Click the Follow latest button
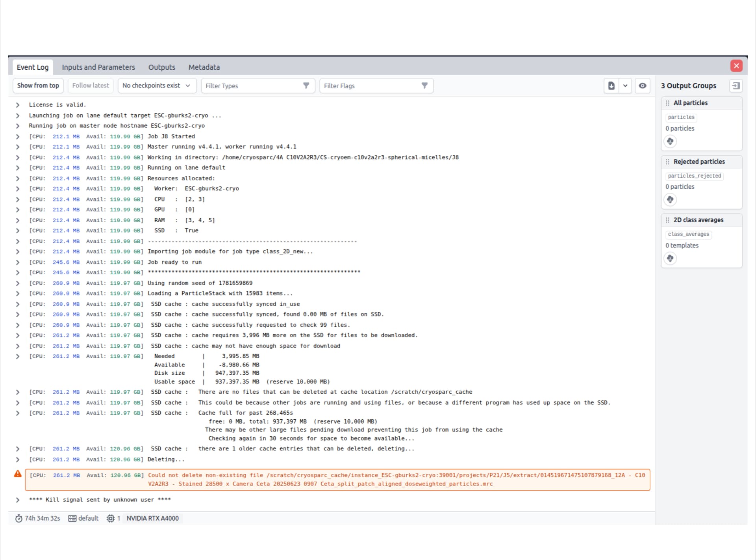Screen dimensions: 756x560 tap(91, 86)
